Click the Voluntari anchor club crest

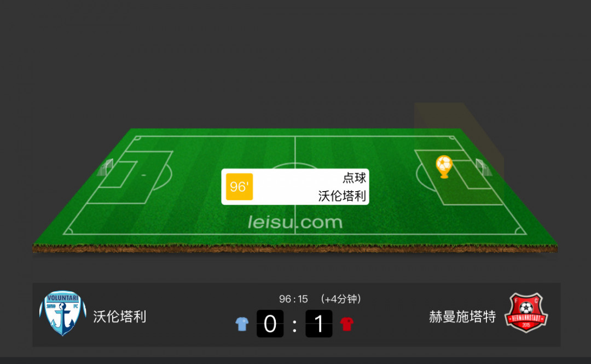pyautogui.click(x=63, y=313)
